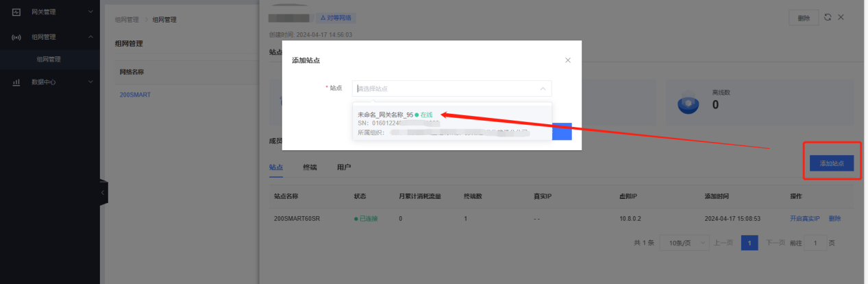Expand the 网关管理 menu chevron
Viewport: 868px width, 284px height.
click(90, 12)
